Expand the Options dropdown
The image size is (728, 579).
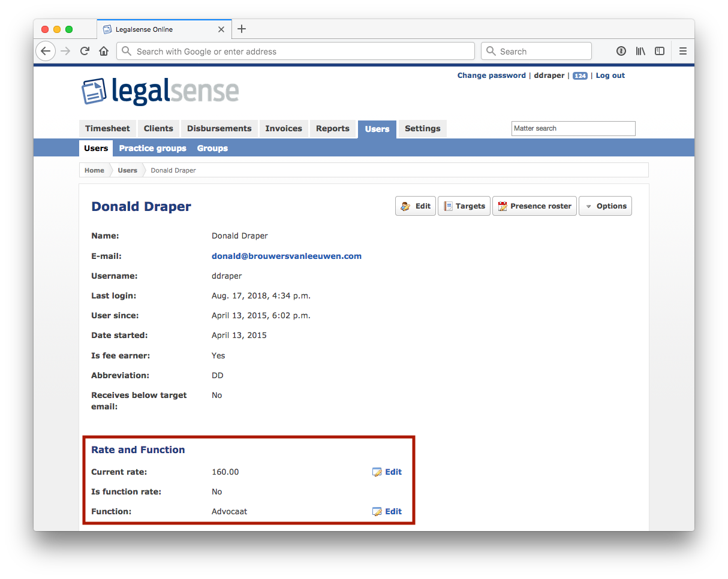(x=605, y=206)
